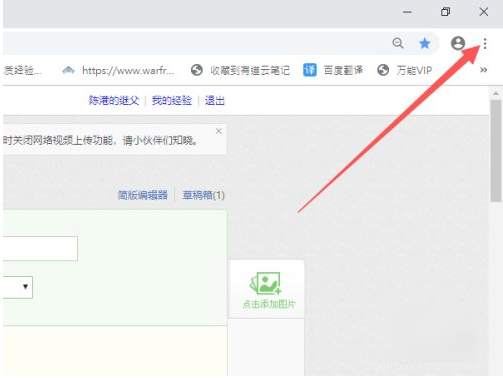The height and width of the screenshot is (378, 503).
Task: Switch to 简版编辑器
Action: point(143,195)
